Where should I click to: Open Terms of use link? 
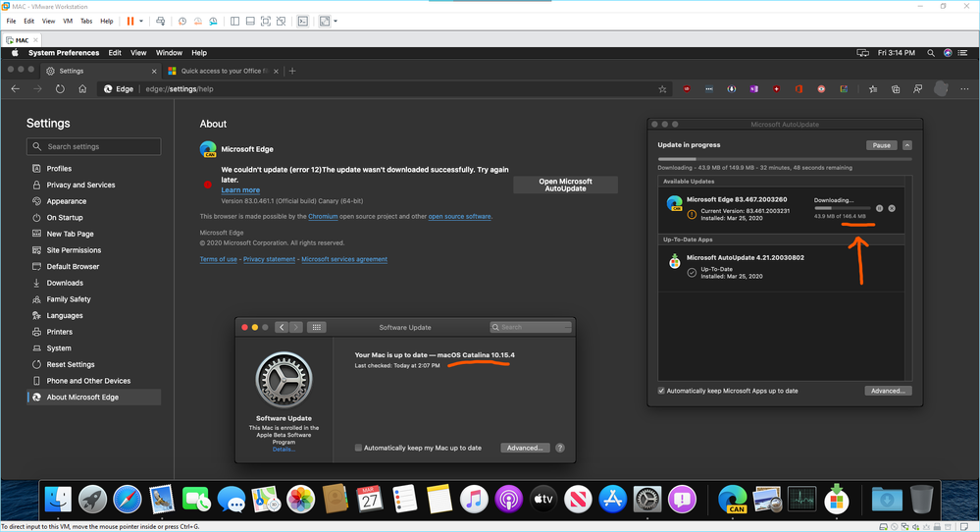pyautogui.click(x=218, y=259)
